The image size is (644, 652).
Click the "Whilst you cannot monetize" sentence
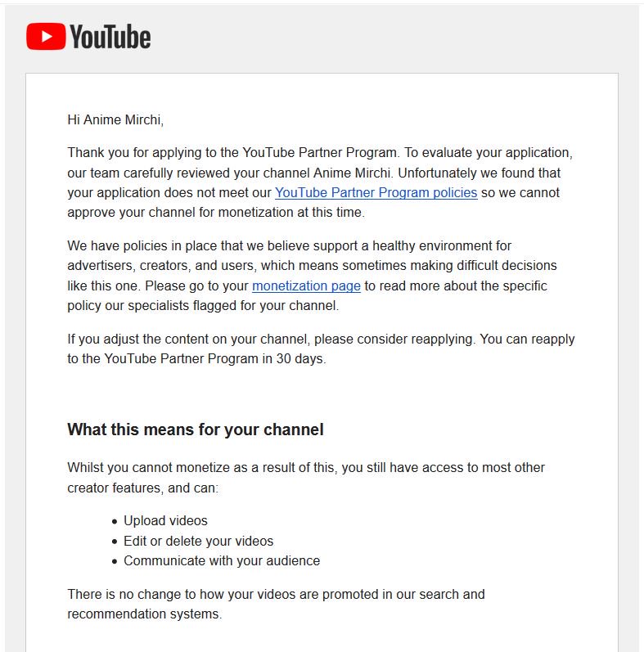point(306,478)
